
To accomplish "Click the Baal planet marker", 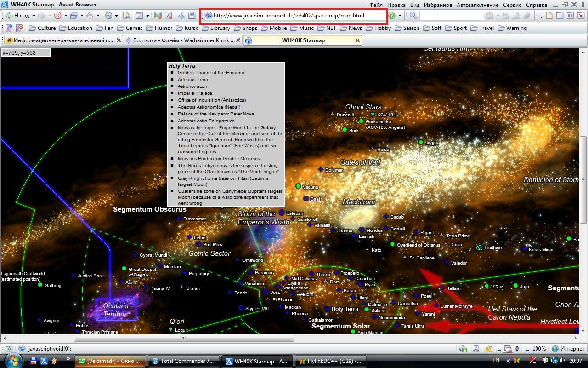I will tap(306, 199).
